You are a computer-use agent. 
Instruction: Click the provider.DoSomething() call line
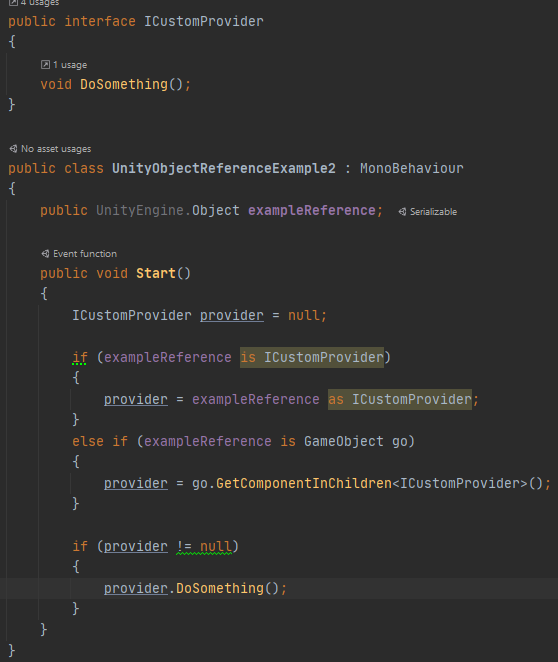click(195, 589)
